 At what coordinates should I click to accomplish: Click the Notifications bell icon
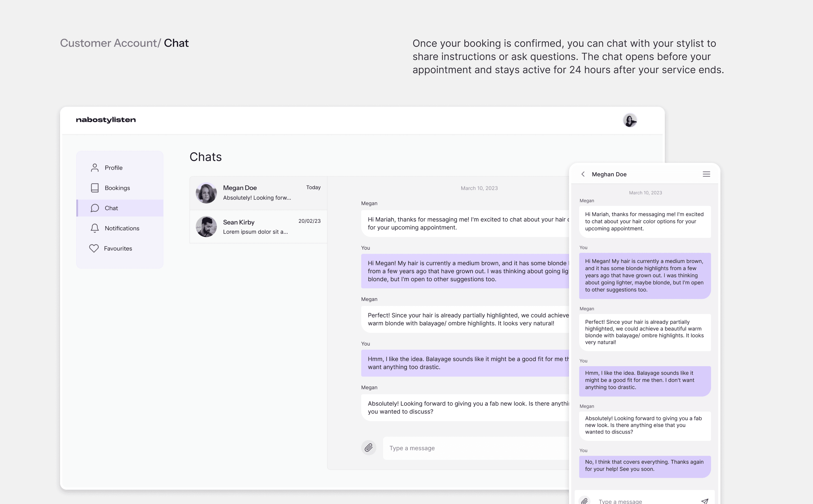(x=95, y=228)
